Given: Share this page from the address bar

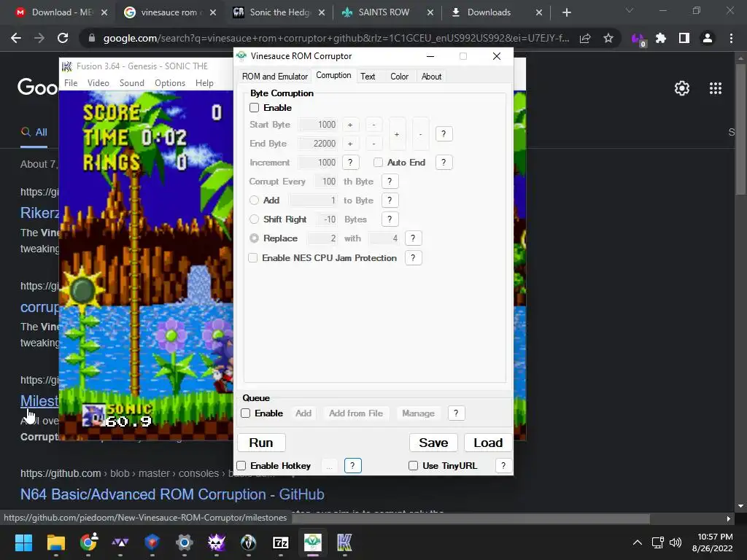Looking at the screenshot, I should click(585, 38).
